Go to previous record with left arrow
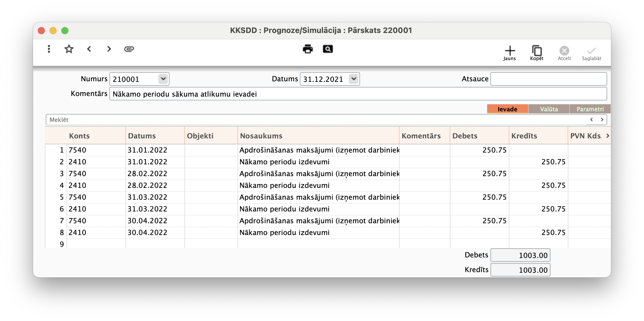Viewport: 644px width, 321px height. 89,49
